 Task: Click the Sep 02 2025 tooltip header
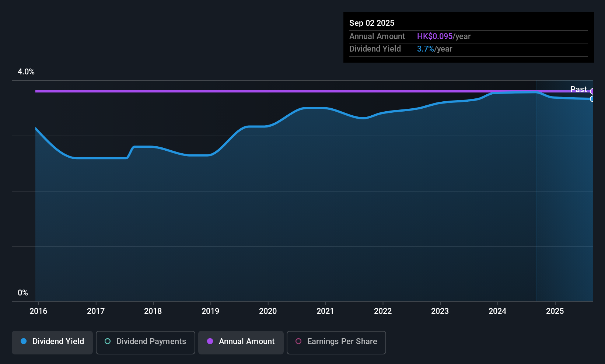point(372,23)
